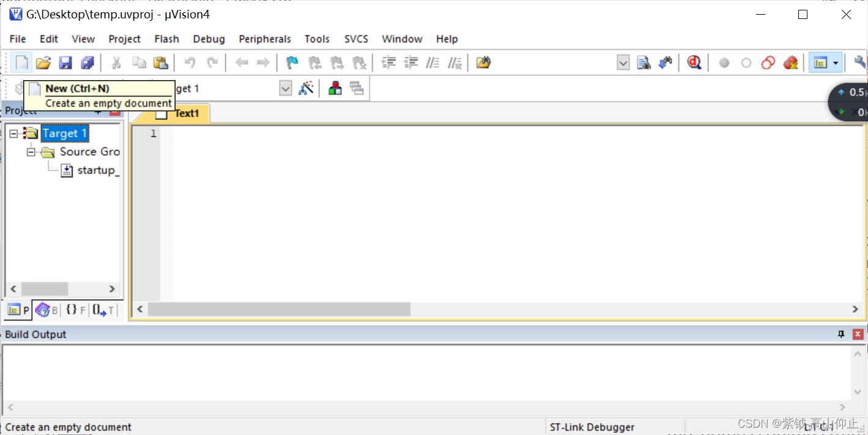Navigate forward in editor history
This screenshot has width=868, height=435.
pos(263,62)
